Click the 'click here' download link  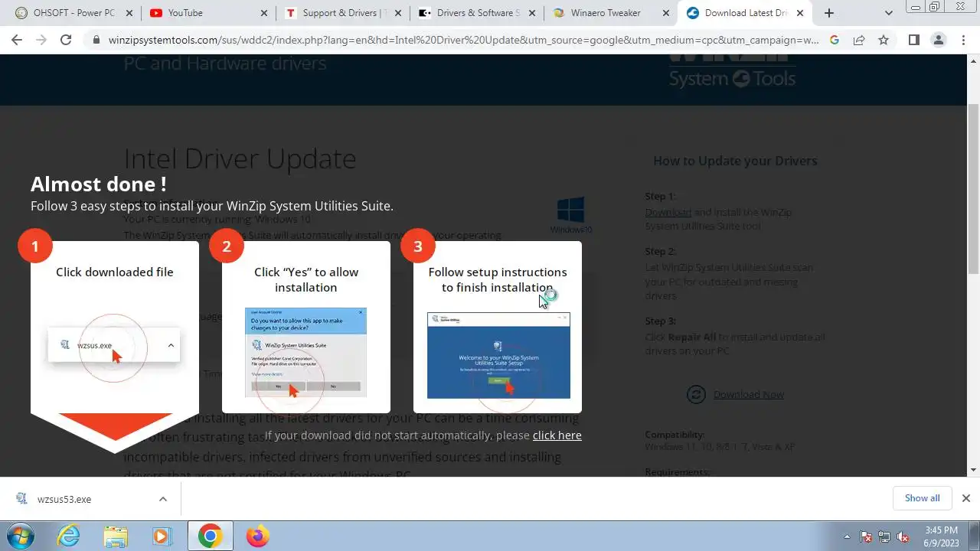click(557, 435)
